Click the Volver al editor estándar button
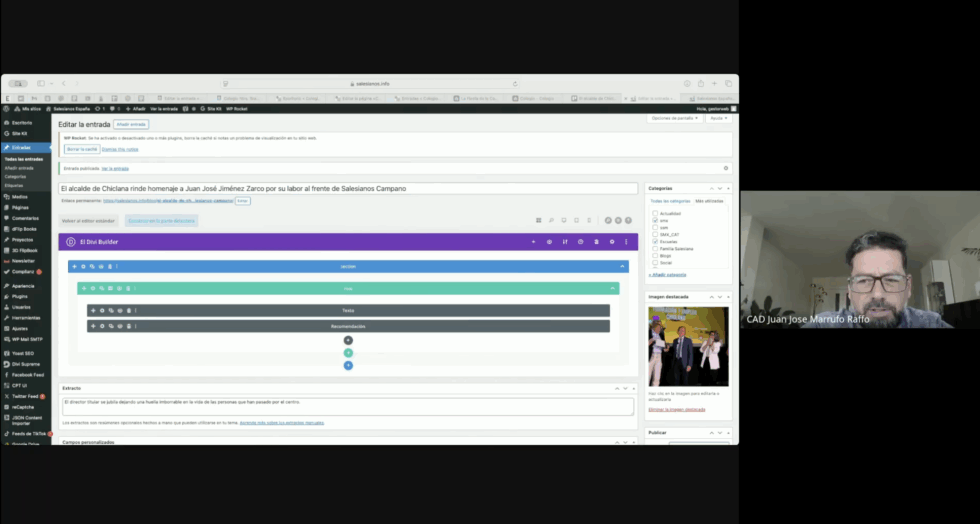The height and width of the screenshot is (524, 980). (x=89, y=220)
